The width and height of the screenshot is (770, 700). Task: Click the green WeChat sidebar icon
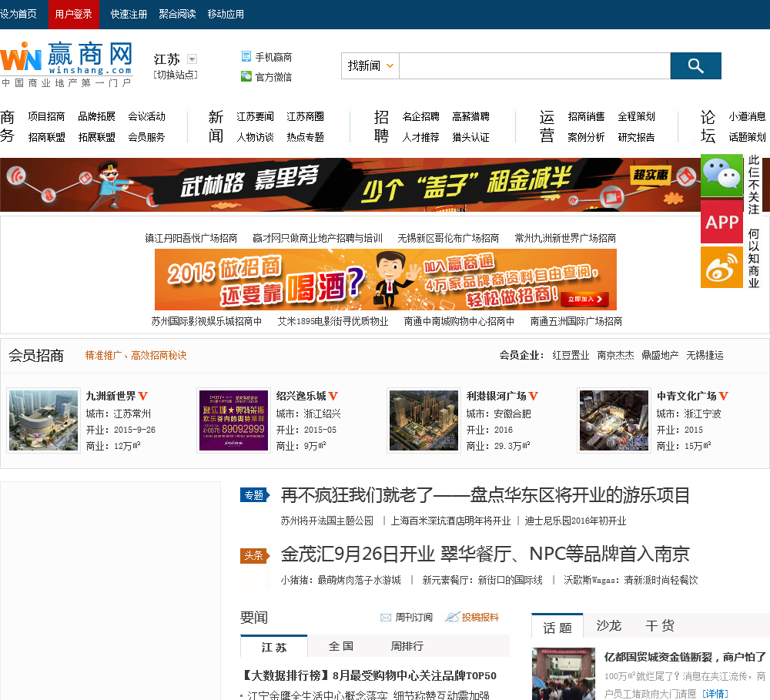tap(721, 176)
